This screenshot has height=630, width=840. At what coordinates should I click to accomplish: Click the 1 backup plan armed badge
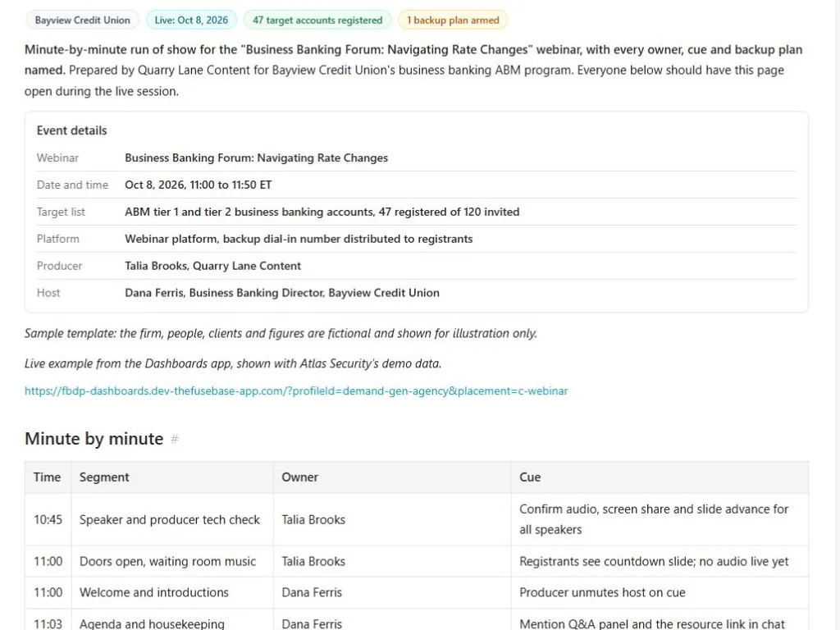coord(453,21)
